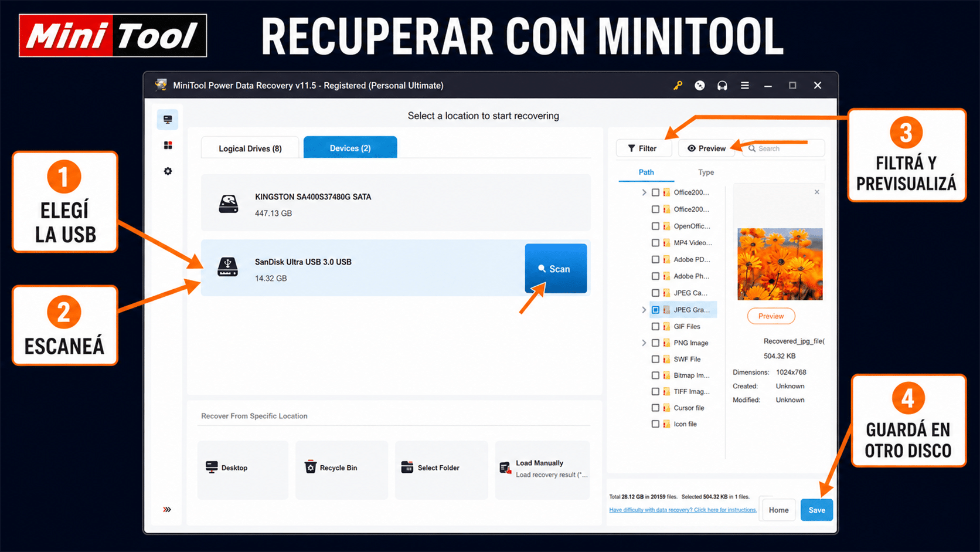Image resolution: width=980 pixels, height=552 pixels.
Task: Switch to the Type tab
Action: tap(706, 172)
